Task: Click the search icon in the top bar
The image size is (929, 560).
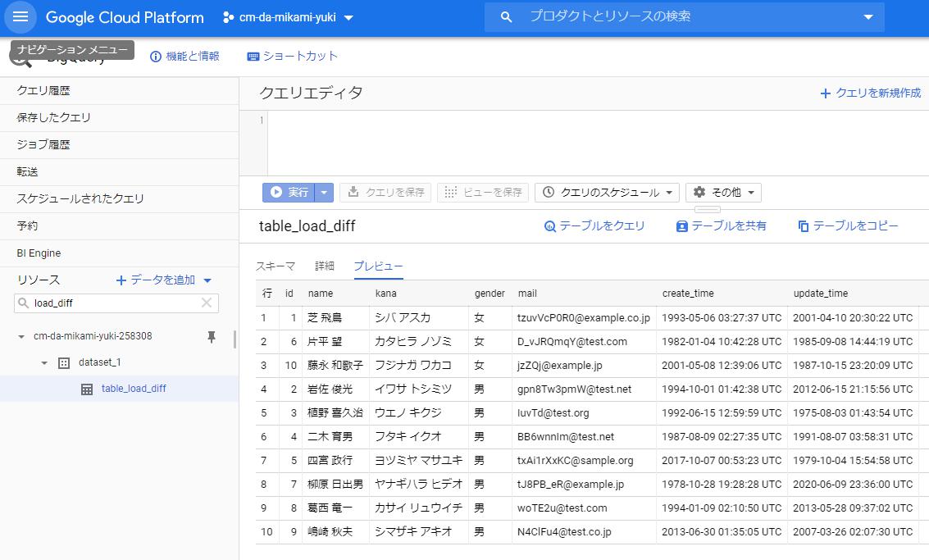Action: pyautogui.click(x=506, y=16)
